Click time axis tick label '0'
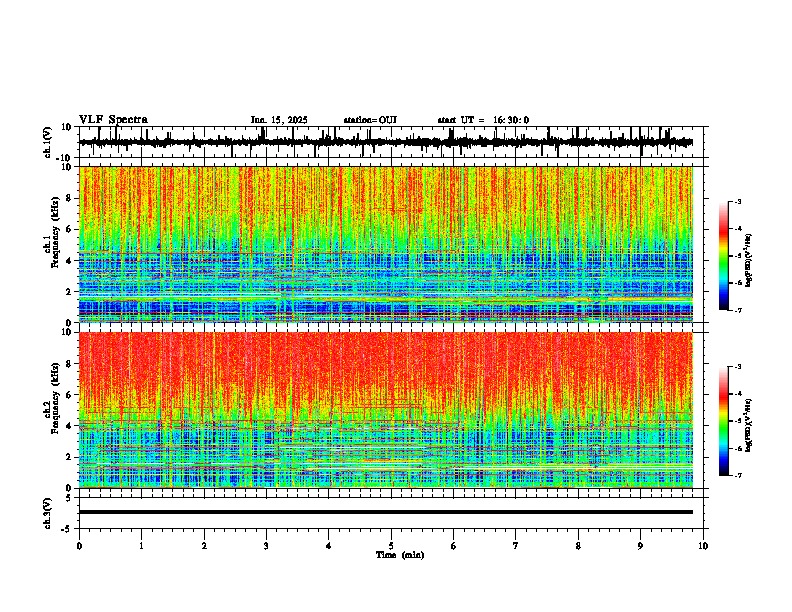 pos(79,546)
